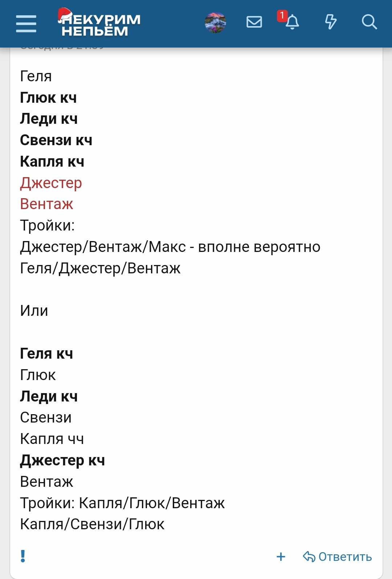392x579 pixels.
Task: Open forum search with magnifier icon
Action: pos(369,22)
